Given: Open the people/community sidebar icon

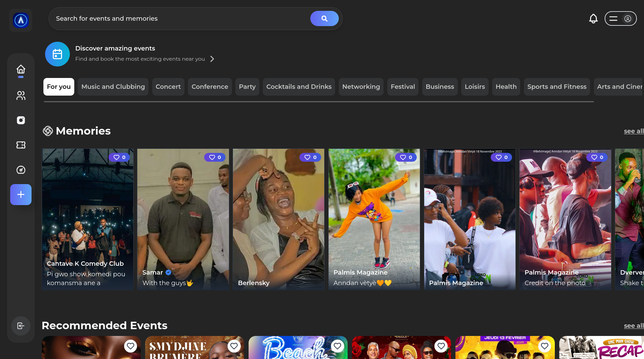Looking at the screenshot, I should [21, 96].
